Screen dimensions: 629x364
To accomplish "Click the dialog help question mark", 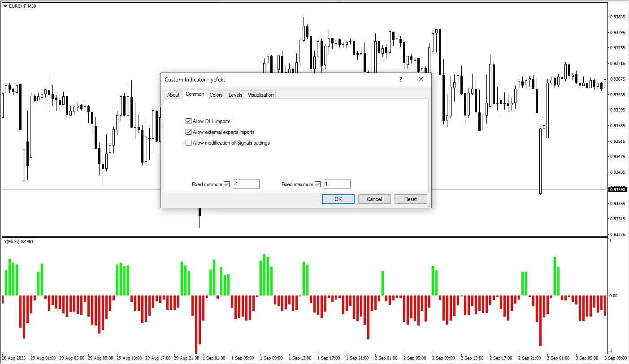I will pos(400,79).
